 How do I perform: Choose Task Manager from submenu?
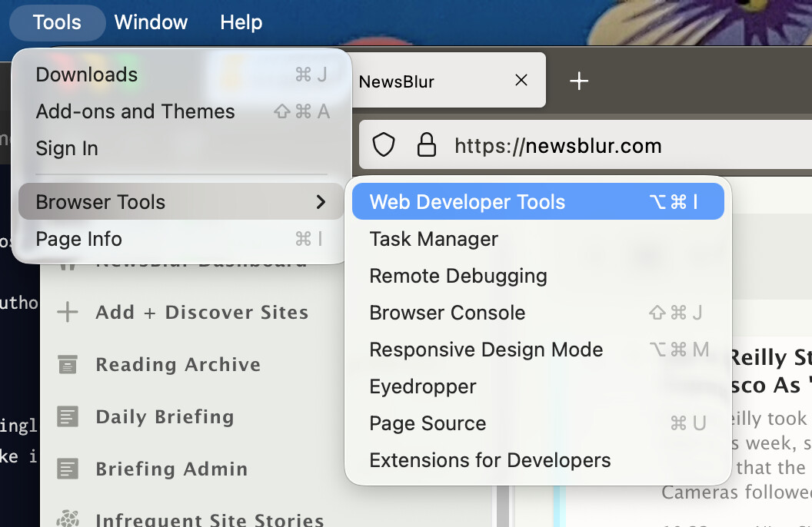coord(434,239)
